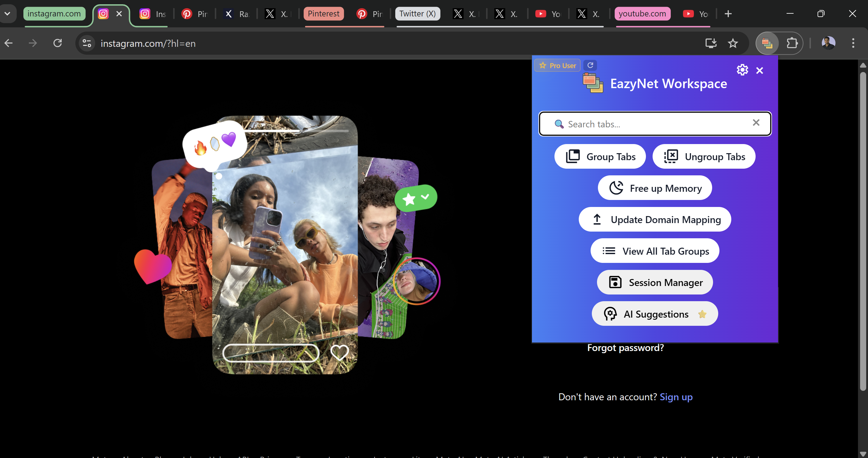The width and height of the screenshot is (868, 458).
Task: Clear the search tabs field
Action: [756, 123]
